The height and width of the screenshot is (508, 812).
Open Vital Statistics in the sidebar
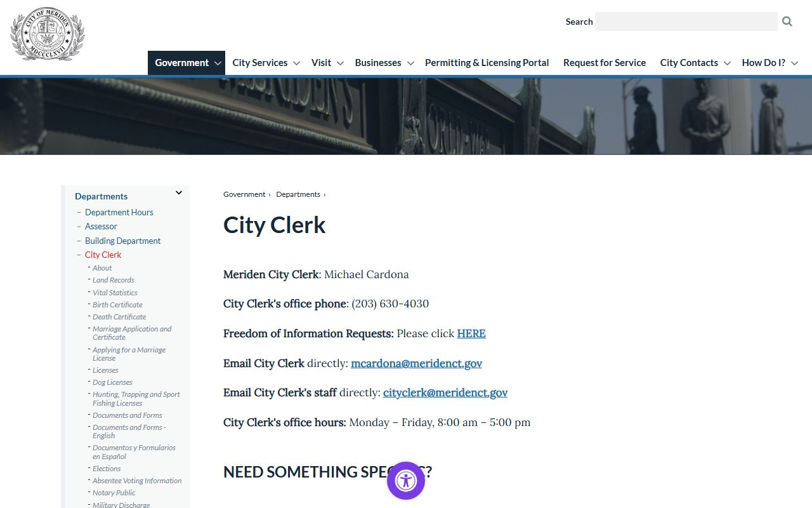pyautogui.click(x=115, y=293)
